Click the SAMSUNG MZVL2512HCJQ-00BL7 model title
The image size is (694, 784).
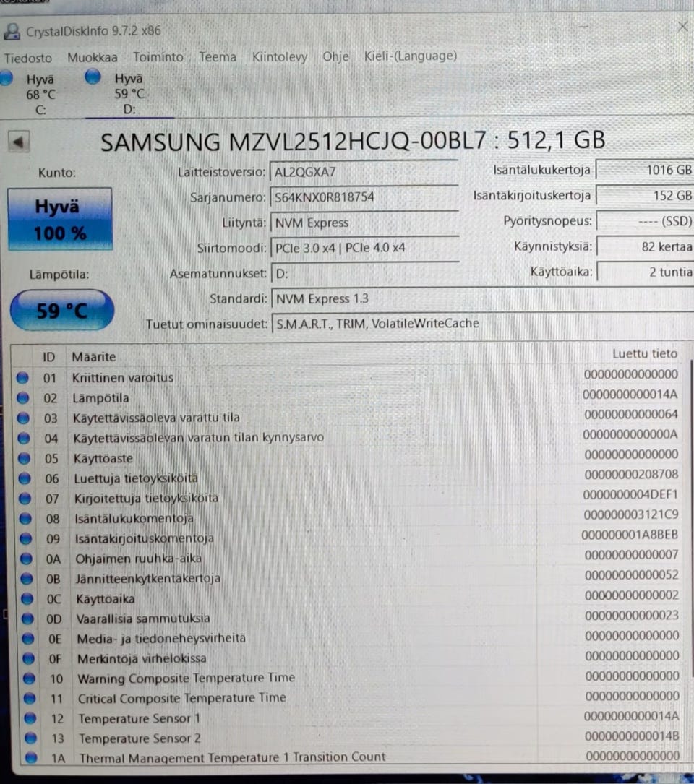click(353, 141)
